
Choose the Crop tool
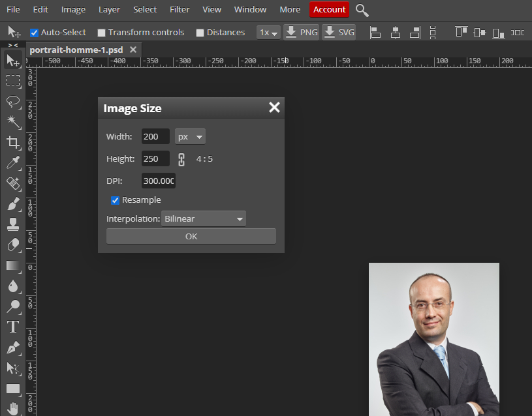[x=13, y=142]
